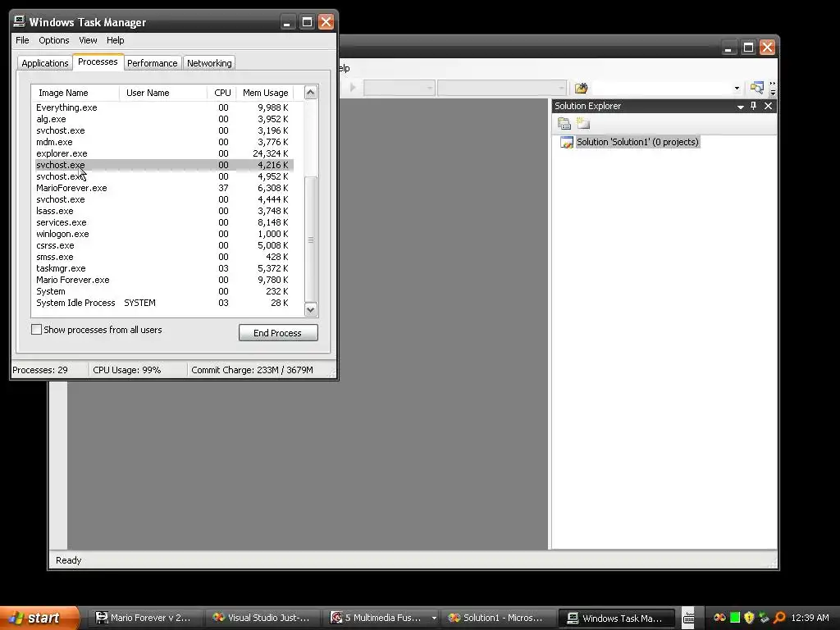Select the lsass.exe process
The height and width of the screenshot is (630, 840).
point(164,211)
